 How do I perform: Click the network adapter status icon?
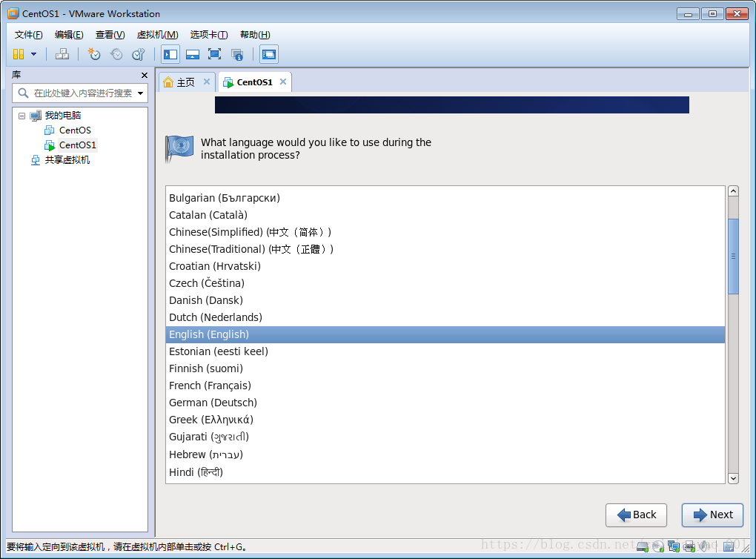coord(674,546)
